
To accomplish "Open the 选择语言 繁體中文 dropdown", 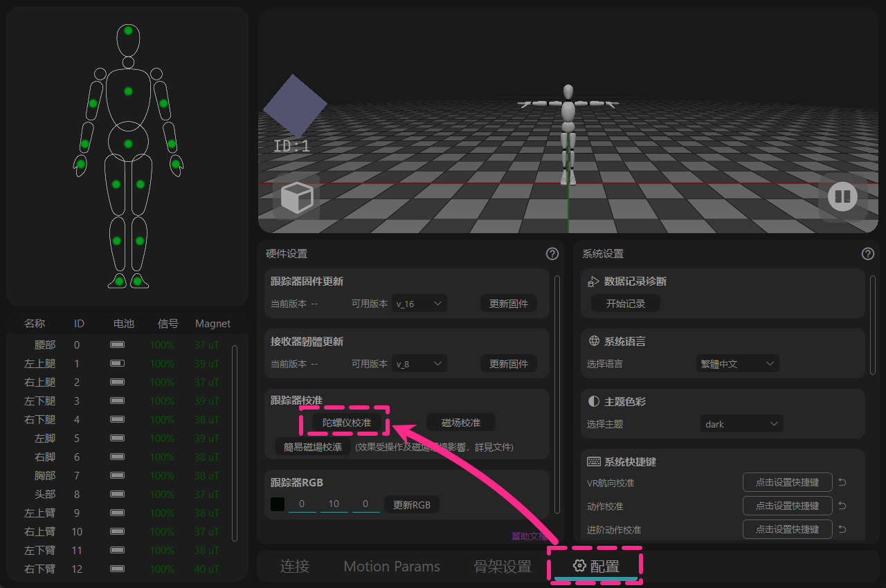I will pyautogui.click(x=737, y=363).
